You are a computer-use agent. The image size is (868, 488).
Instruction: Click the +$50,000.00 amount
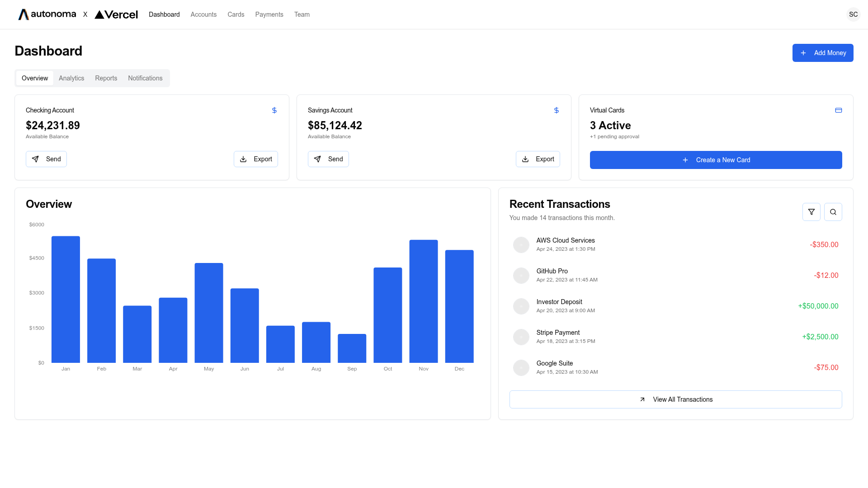click(818, 306)
